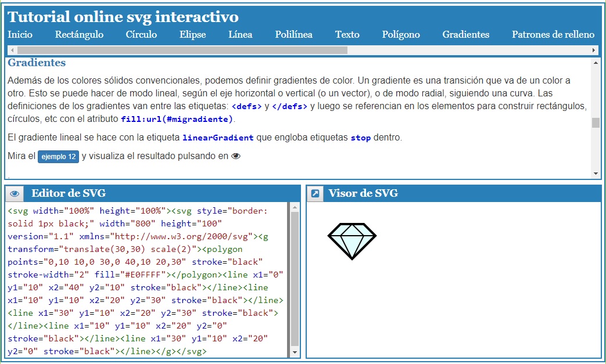Screen dimensions: 606x364
Task: Open the Elipse lesson
Action: tap(192, 34)
